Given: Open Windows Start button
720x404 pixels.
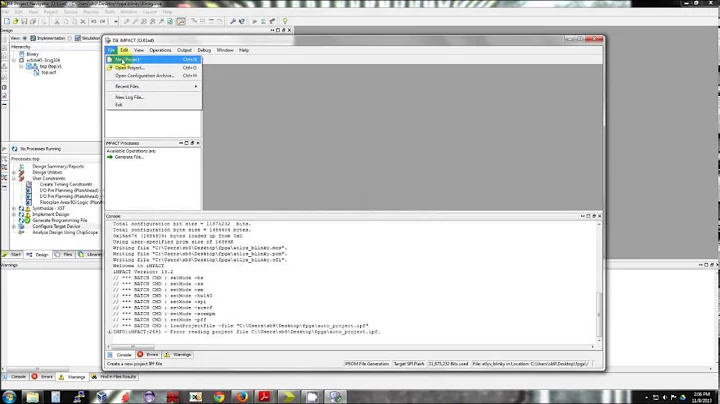Looking at the screenshot, I should tap(10, 397).
